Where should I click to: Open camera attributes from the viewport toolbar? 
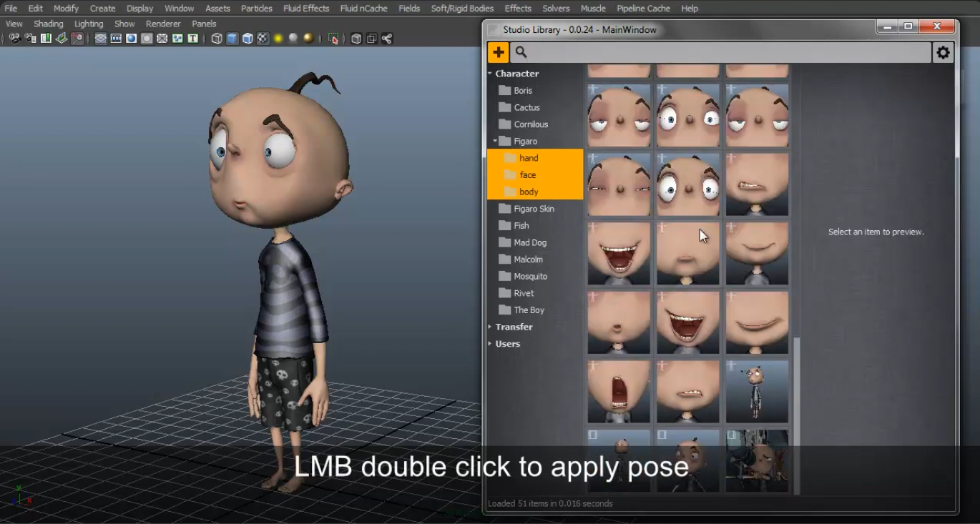coord(30,39)
